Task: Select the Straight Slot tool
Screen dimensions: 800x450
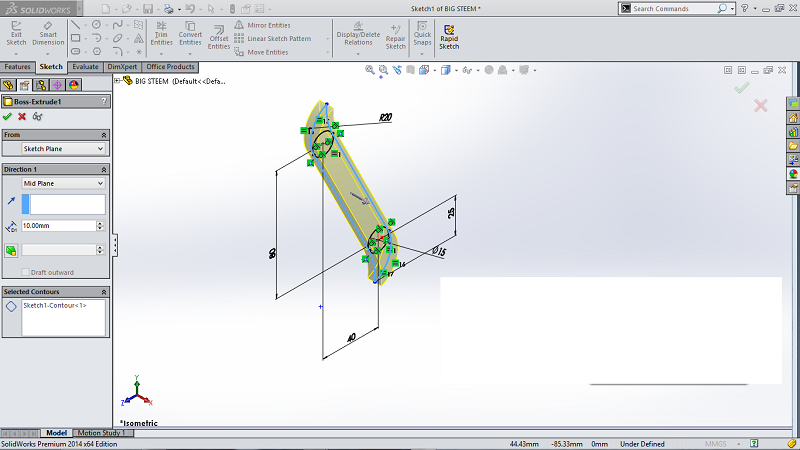Action: 76,51
